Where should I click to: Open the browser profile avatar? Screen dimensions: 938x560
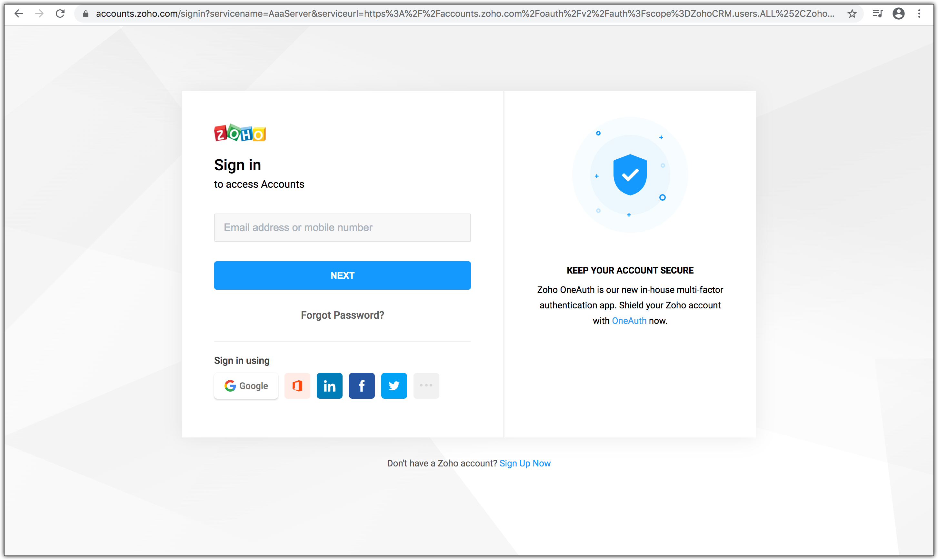[899, 14]
